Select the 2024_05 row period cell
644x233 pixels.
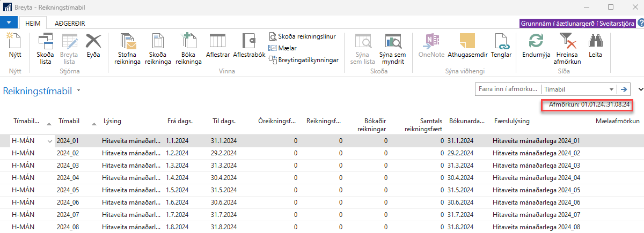68,190
